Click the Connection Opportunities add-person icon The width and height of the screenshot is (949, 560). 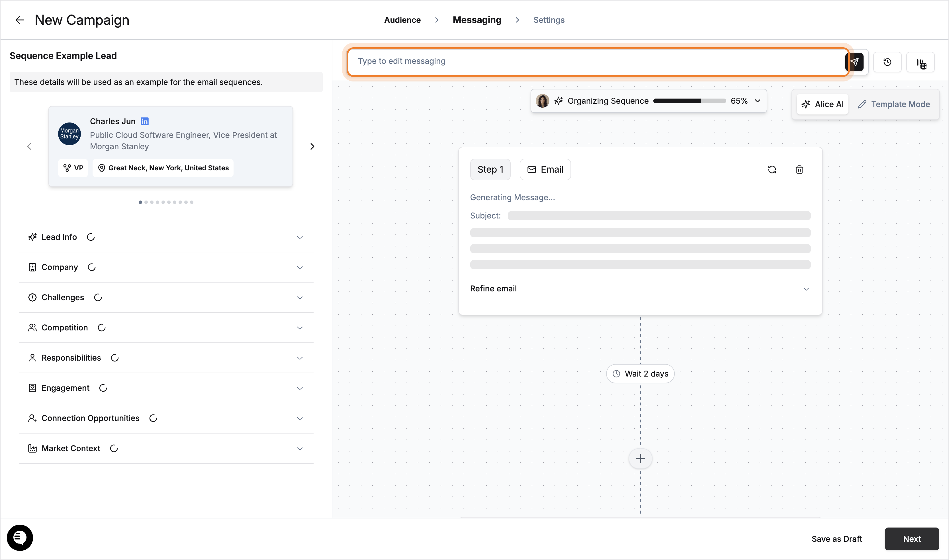click(x=32, y=418)
